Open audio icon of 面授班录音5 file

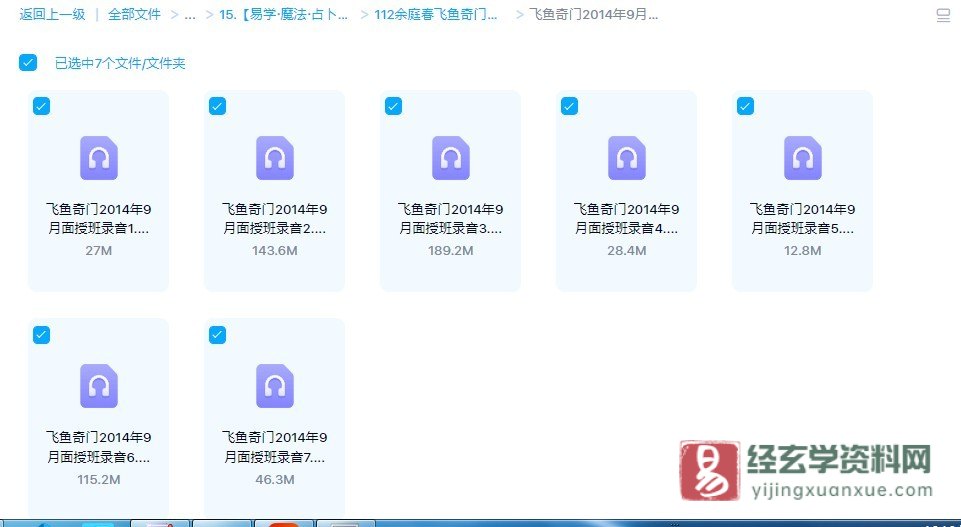pyautogui.click(x=802, y=158)
